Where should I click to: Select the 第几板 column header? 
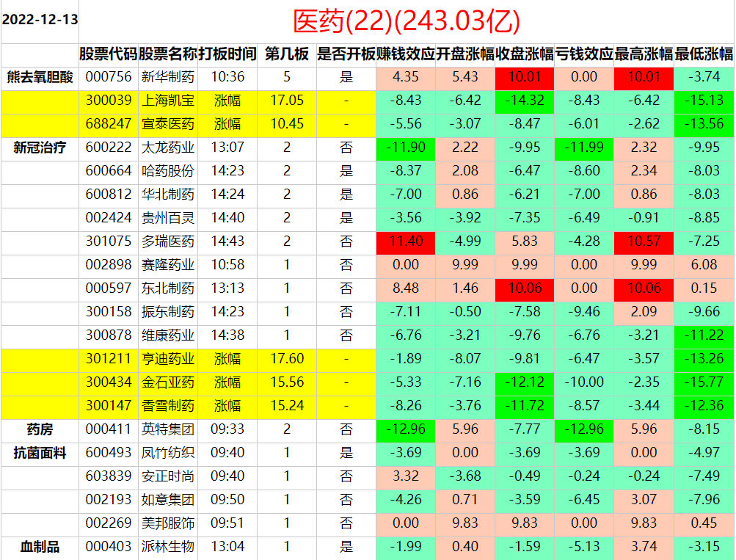pos(287,54)
